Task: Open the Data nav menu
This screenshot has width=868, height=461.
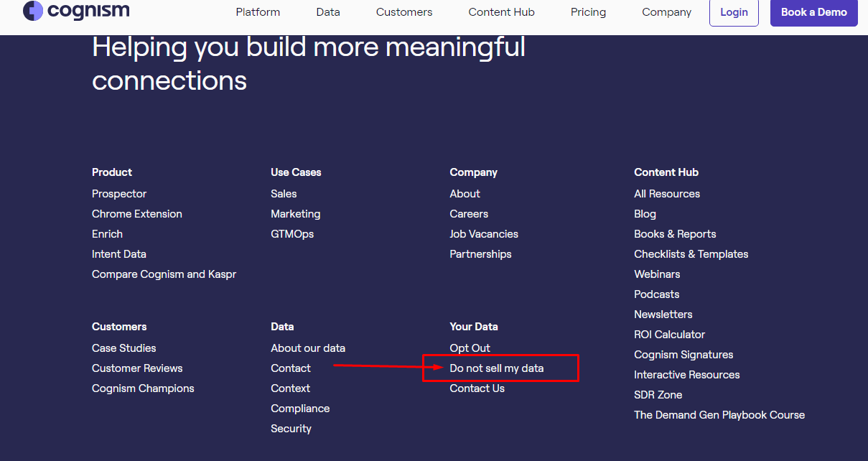Action: [x=328, y=12]
